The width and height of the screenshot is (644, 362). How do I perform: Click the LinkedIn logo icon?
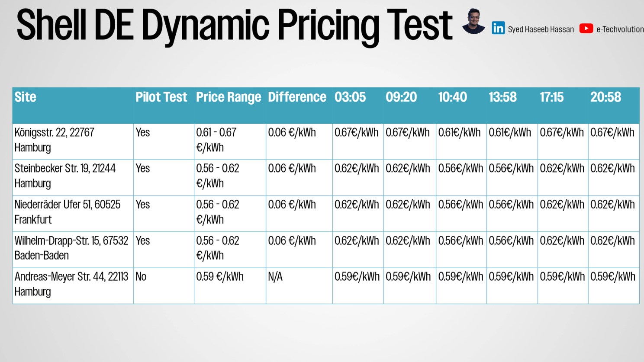[498, 28]
